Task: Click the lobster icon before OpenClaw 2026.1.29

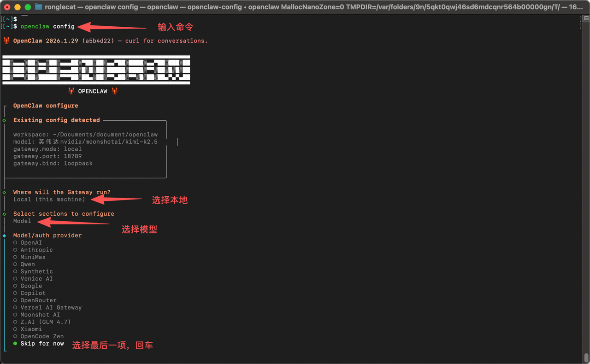Action: [6, 41]
